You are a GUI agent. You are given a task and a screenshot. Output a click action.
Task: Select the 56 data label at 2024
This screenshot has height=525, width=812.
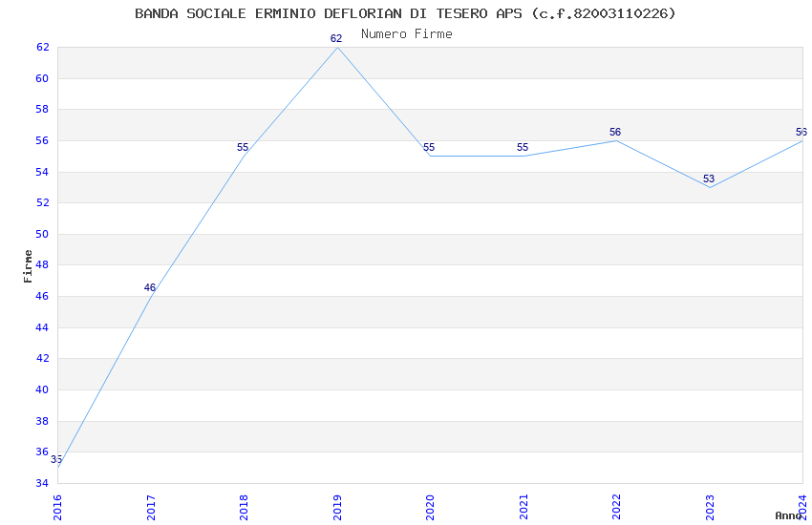[x=801, y=132]
